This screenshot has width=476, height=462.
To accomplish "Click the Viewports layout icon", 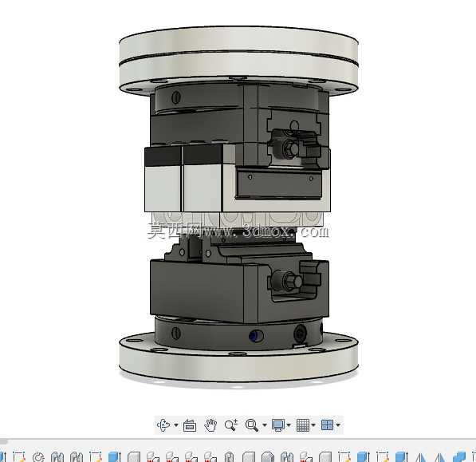I will click(x=327, y=425).
